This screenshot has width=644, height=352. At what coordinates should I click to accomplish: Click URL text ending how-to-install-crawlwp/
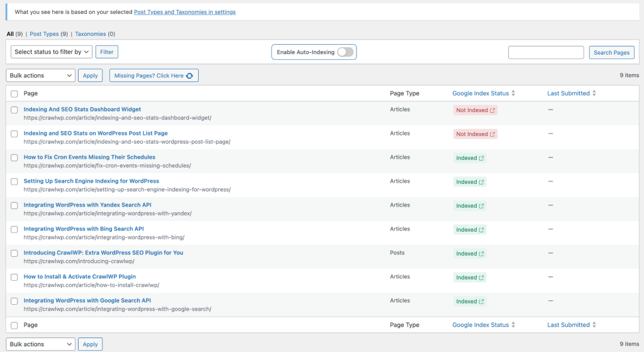[91, 285]
